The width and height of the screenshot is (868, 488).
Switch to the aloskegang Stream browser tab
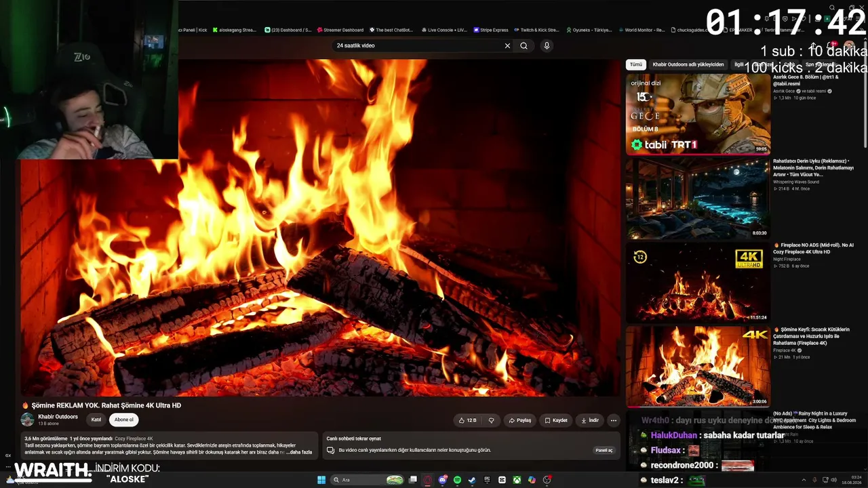(x=235, y=30)
